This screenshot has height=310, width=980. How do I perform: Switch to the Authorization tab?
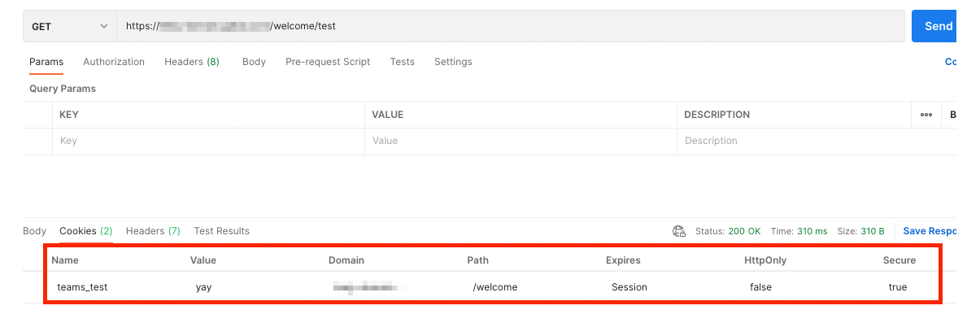click(x=114, y=62)
